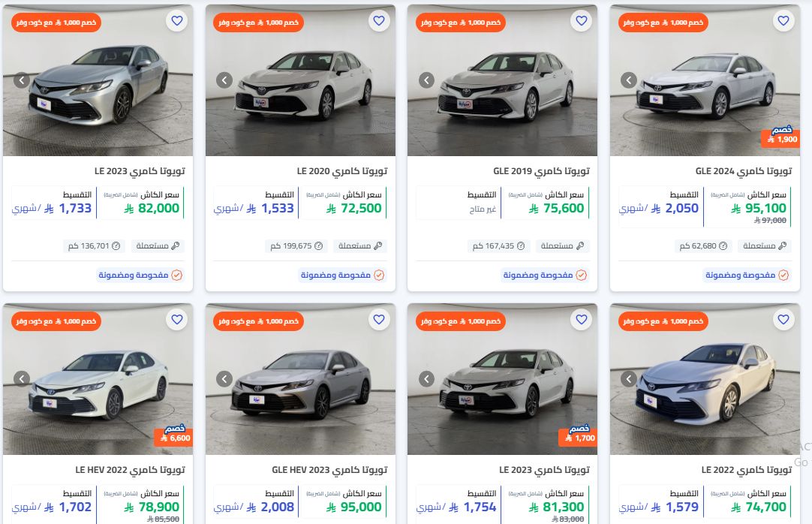Click heart icon on Camry GLE 2024
Image resolution: width=812 pixels, height=524 pixels.
click(783, 21)
